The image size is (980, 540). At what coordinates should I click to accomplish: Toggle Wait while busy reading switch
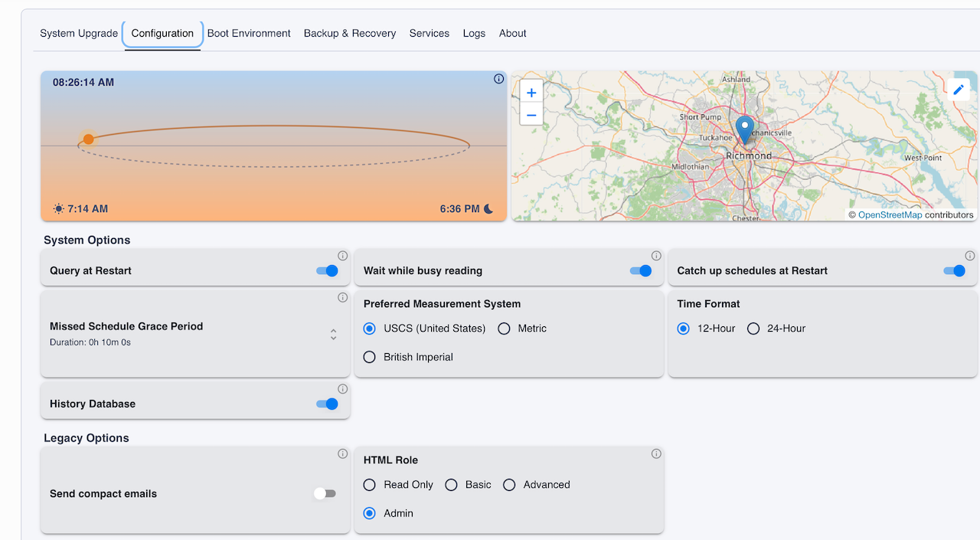point(641,270)
